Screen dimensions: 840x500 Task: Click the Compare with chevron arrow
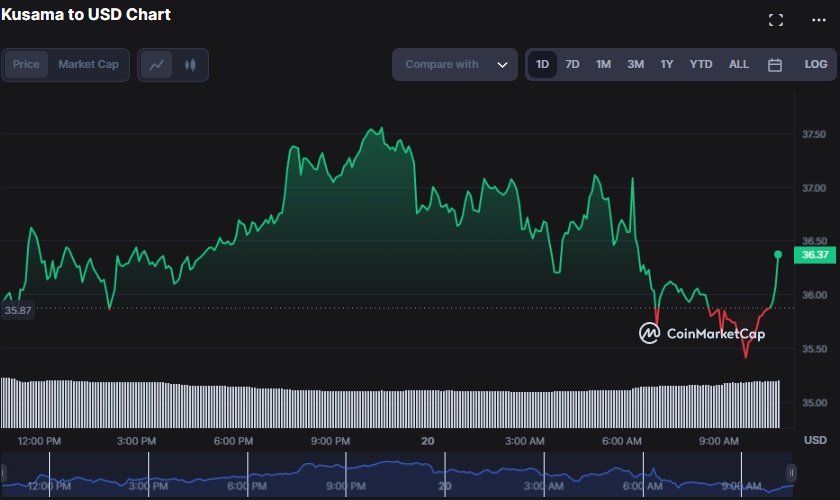tap(502, 65)
